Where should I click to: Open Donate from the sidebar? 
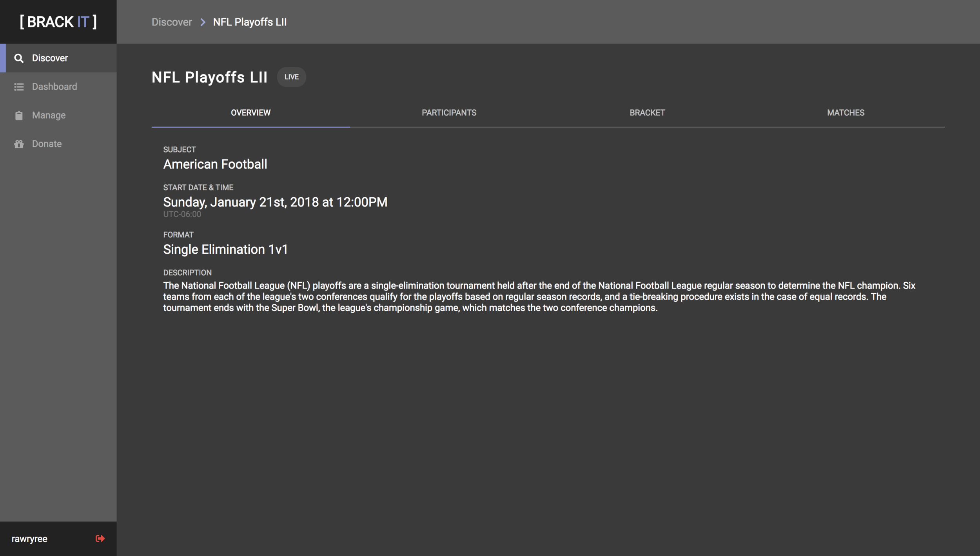pos(47,144)
